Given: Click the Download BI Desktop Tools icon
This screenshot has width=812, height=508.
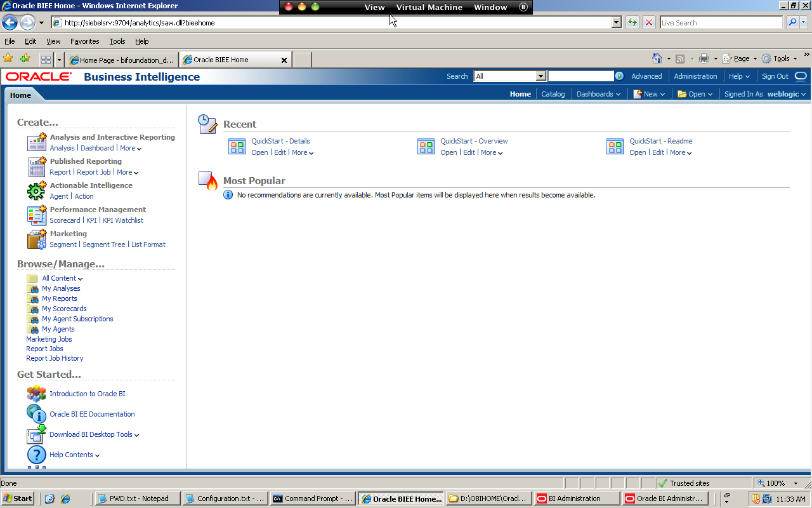Looking at the screenshot, I should pos(36,434).
